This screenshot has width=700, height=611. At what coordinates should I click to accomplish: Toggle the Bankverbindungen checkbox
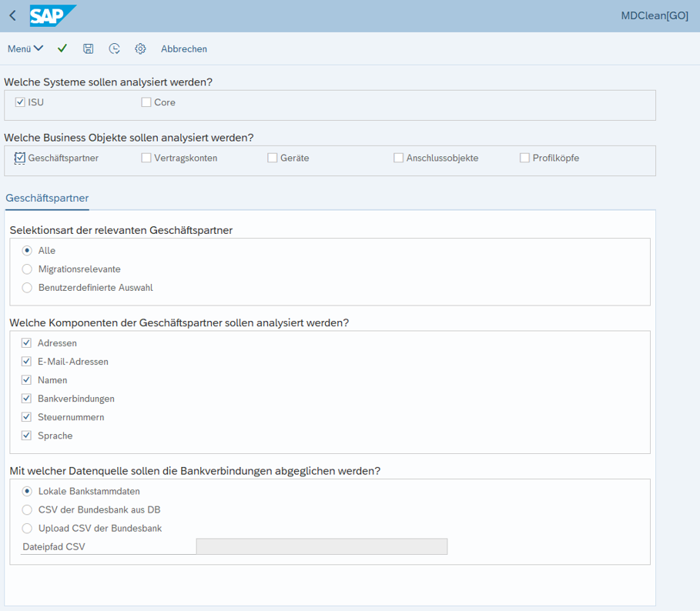[26, 399]
